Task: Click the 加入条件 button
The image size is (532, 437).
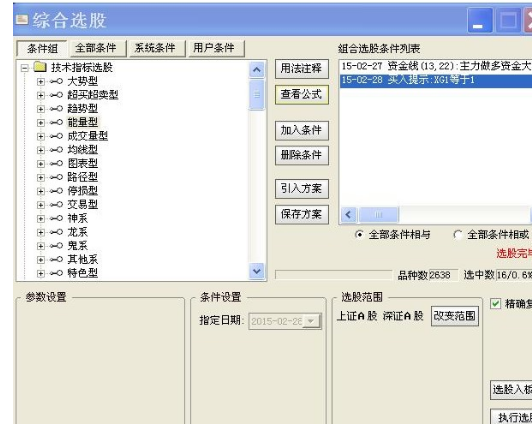Action: pyautogui.click(x=301, y=130)
